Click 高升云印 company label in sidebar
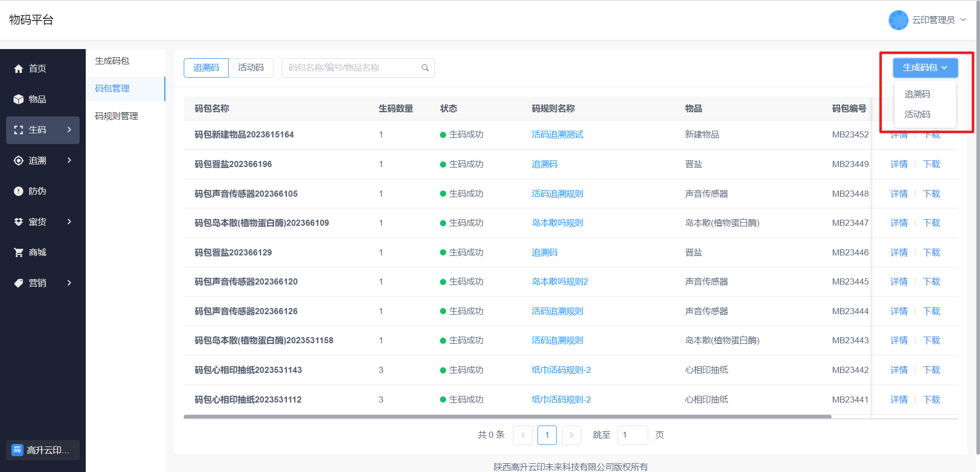Viewport: 980px width, 472px height. click(48, 450)
